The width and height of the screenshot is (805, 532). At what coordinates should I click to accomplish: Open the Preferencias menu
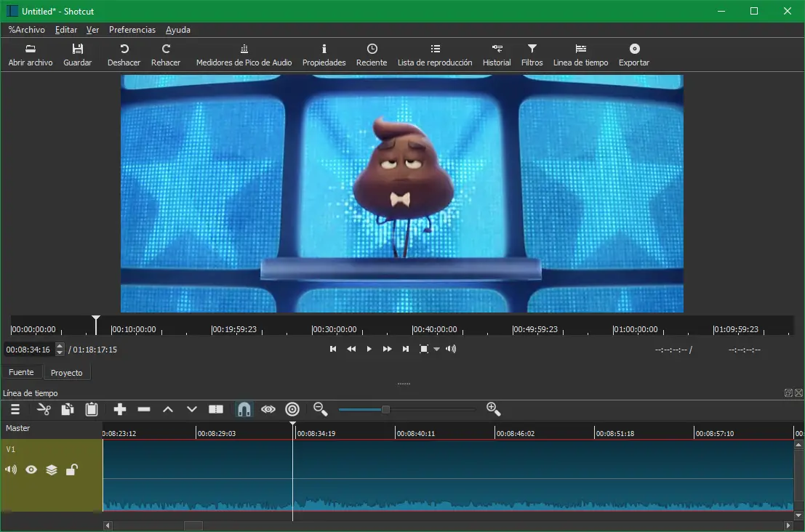point(132,30)
